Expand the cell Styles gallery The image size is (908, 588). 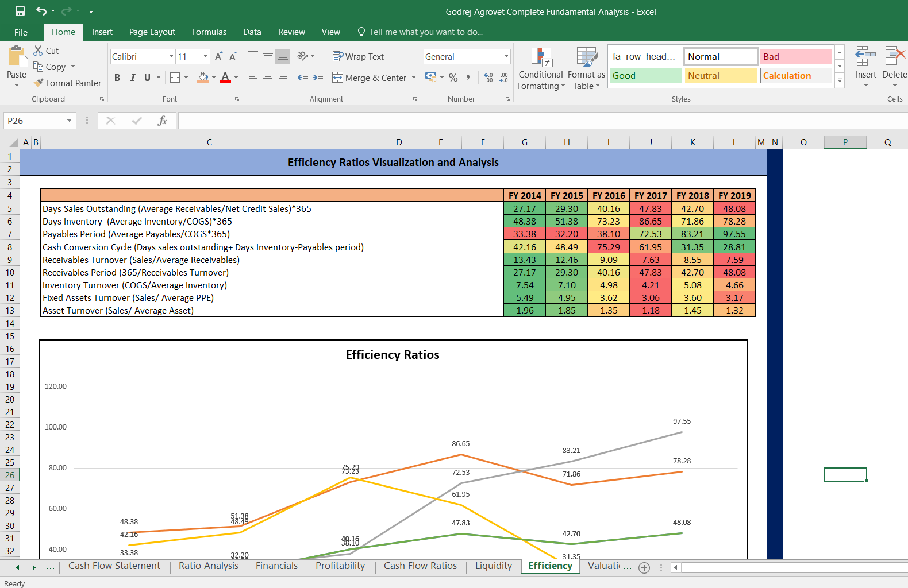(840, 81)
